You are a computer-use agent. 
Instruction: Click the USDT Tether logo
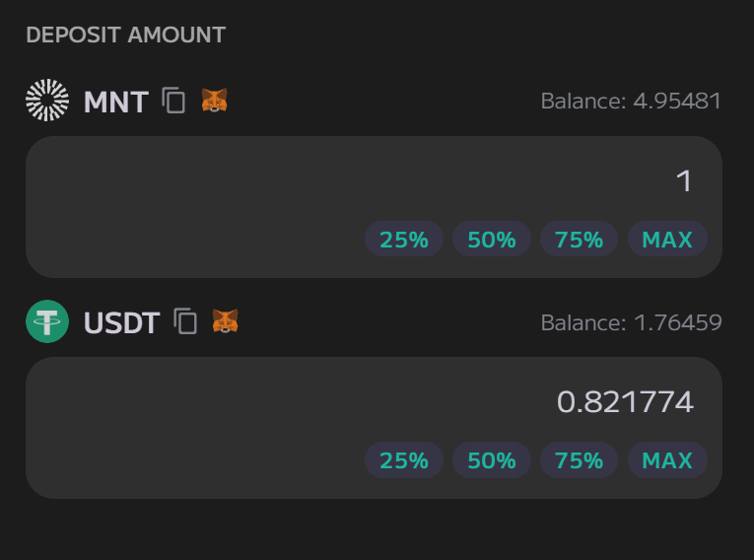47,320
